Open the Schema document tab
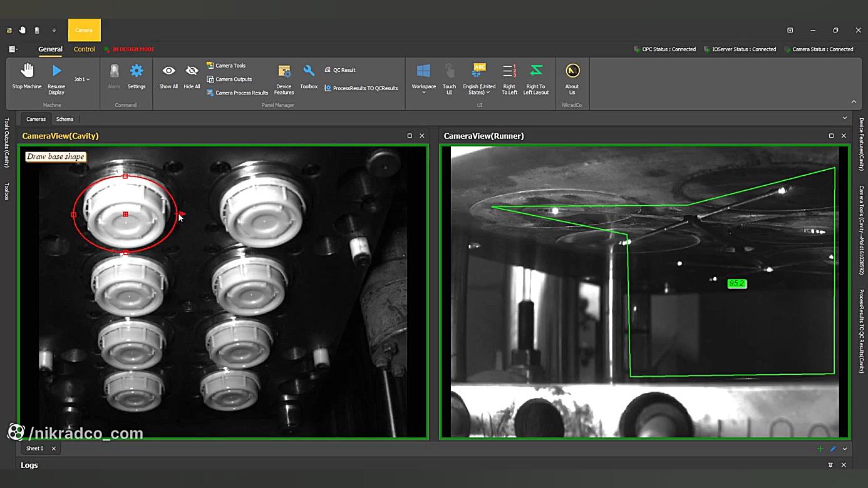The image size is (868, 488). pyautogui.click(x=65, y=119)
